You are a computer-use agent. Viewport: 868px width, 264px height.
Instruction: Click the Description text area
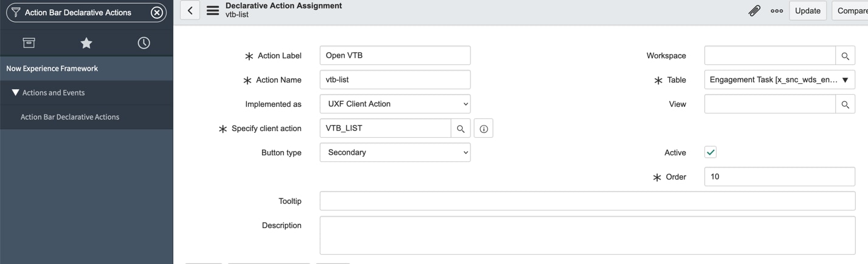[x=587, y=235]
